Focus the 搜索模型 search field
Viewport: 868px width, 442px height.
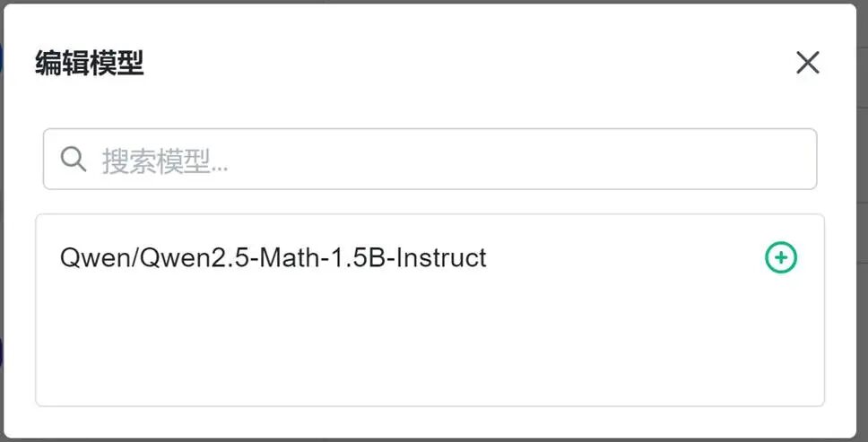point(448,160)
